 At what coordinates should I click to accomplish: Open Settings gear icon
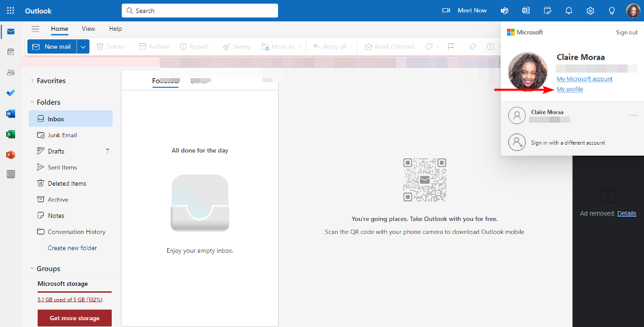pos(590,11)
